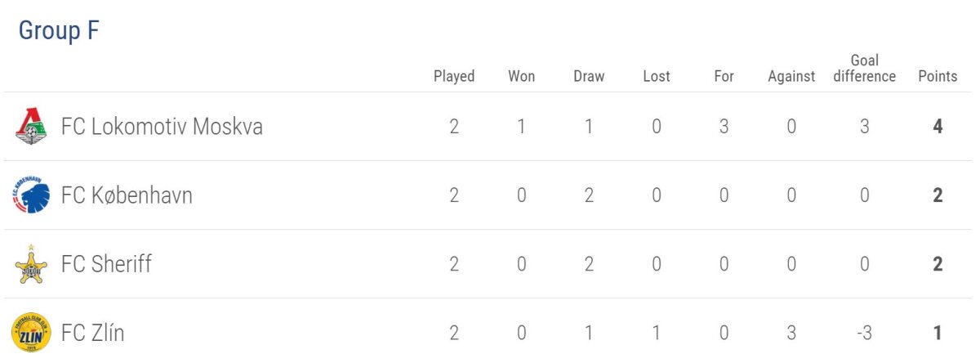Open the FC Lokomotiv Moskva team link
Screen dimensions: 980x363
tap(162, 127)
